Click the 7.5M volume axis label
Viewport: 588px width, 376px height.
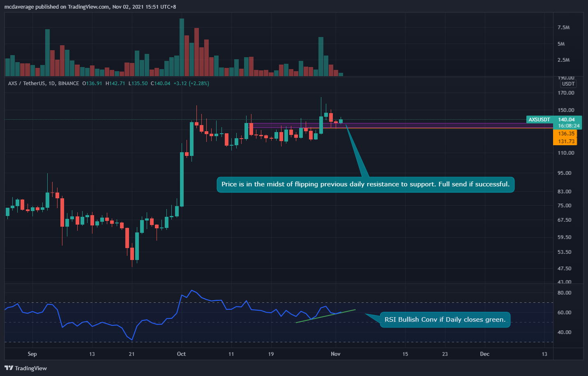(x=563, y=28)
